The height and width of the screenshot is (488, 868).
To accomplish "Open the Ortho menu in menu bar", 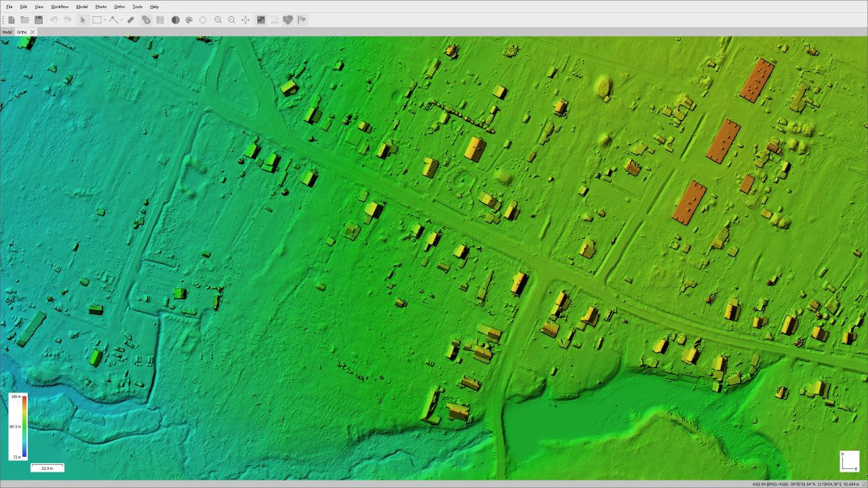I will coord(119,6).
